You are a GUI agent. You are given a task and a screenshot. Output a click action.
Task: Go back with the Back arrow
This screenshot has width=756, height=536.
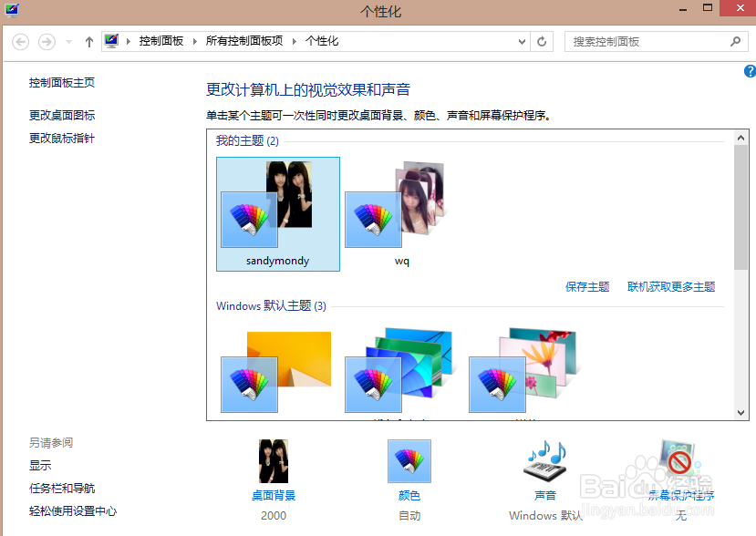pyautogui.click(x=20, y=42)
